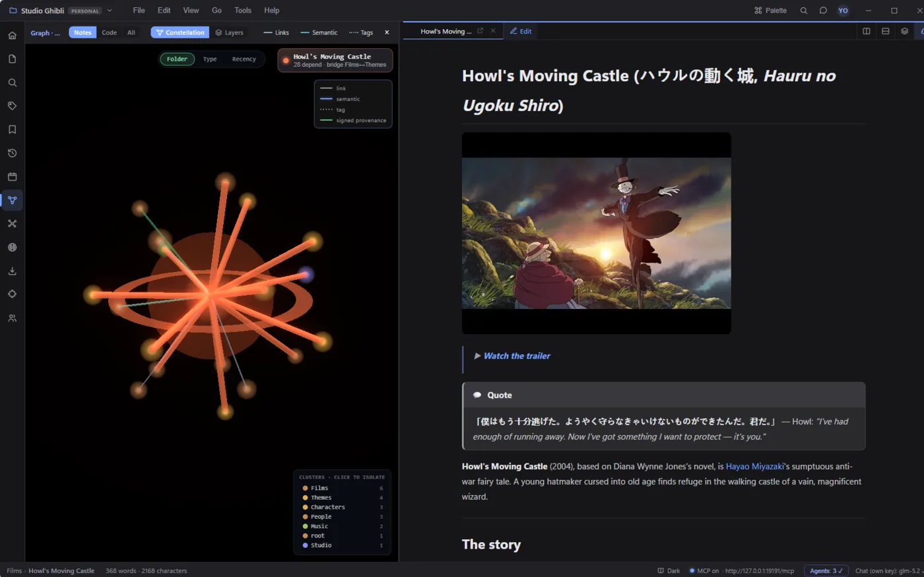Toggle the Links edge filter
Screen dimensions: 924x577
276,32
